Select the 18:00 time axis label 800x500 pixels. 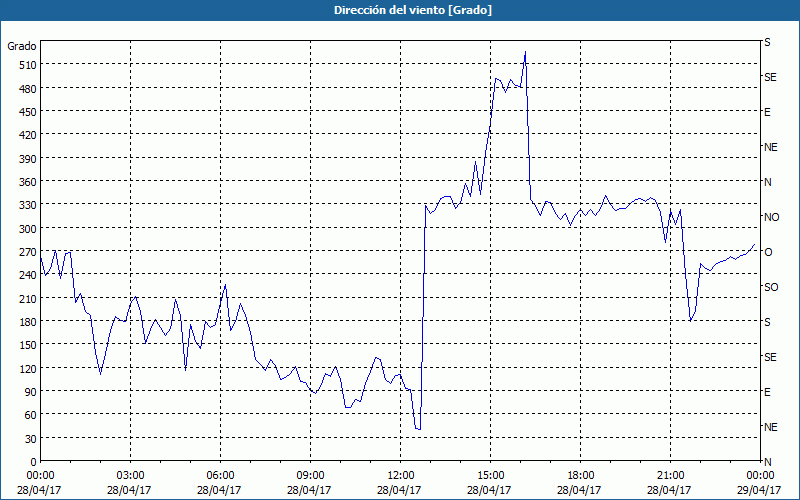pyautogui.click(x=580, y=476)
